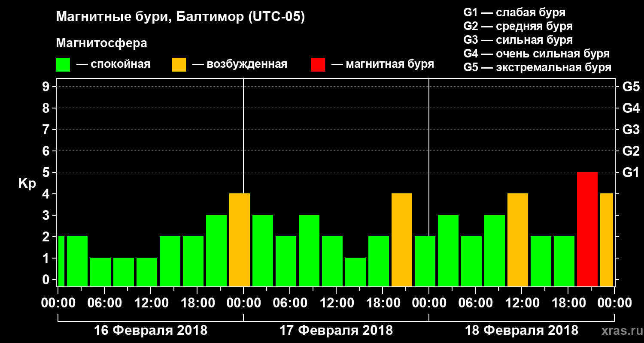The image size is (644, 343).
Task: Click the G5 label on the right axis
Action: coord(631,87)
